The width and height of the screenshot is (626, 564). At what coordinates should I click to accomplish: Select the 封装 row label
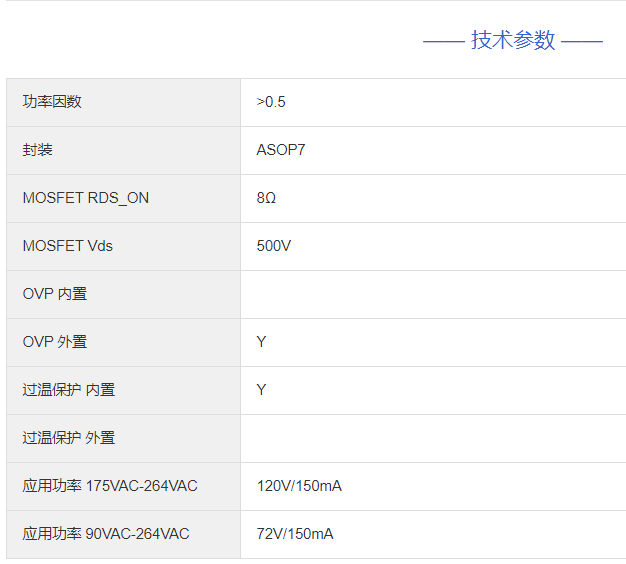point(38,150)
